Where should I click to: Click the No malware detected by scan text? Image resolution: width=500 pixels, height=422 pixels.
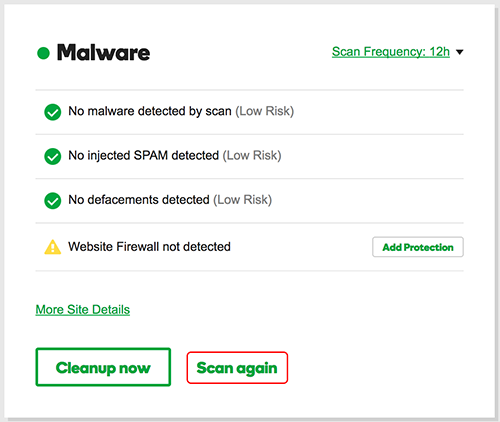tap(150, 111)
